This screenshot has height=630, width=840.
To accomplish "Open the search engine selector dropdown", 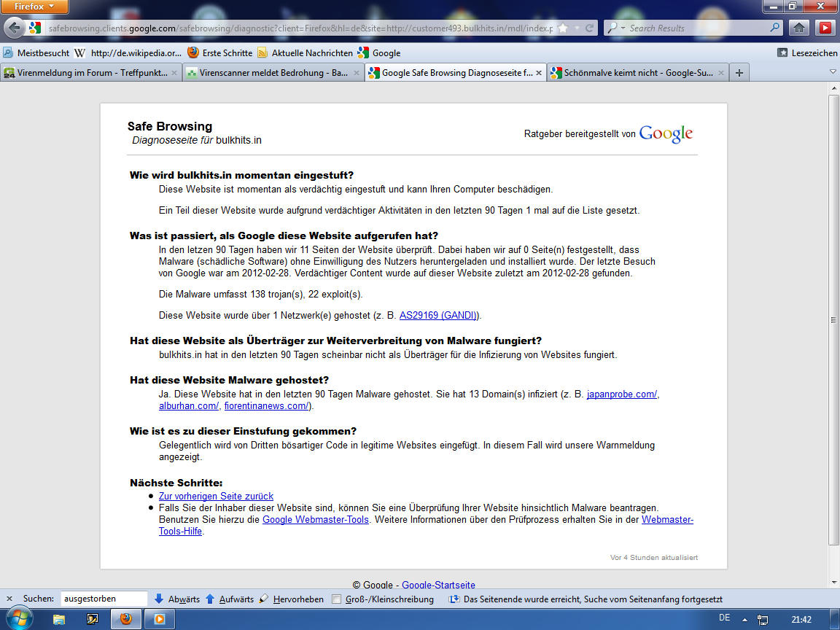I will coord(617,28).
